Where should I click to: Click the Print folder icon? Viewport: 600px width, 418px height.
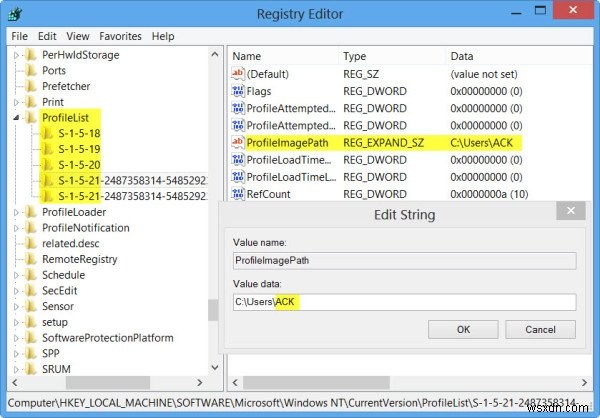tap(31, 102)
